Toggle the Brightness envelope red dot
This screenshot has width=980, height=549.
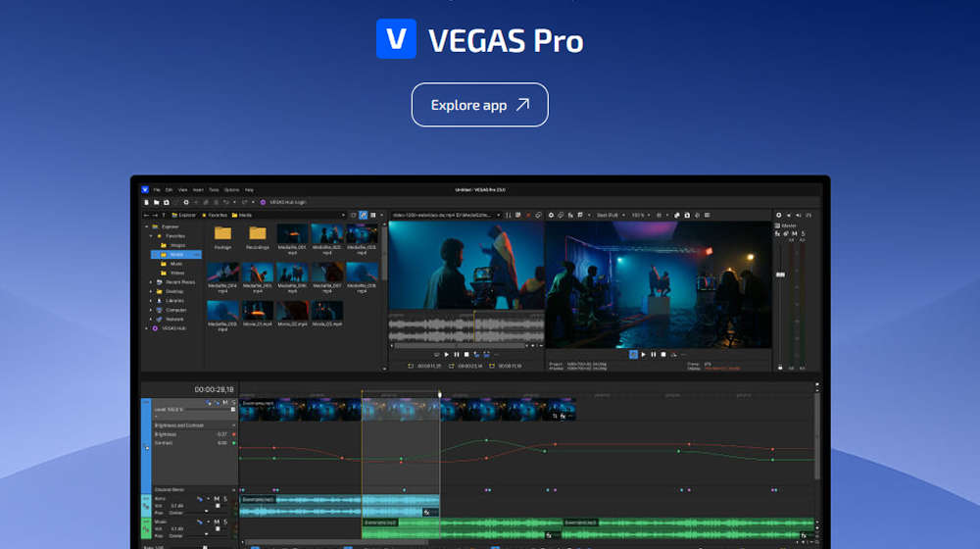tap(234, 434)
